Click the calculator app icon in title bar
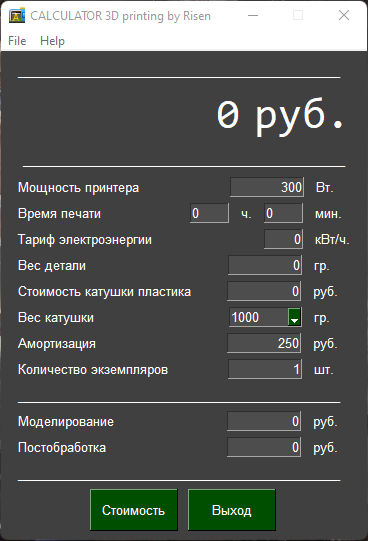368x541 pixels. [x=17, y=15]
